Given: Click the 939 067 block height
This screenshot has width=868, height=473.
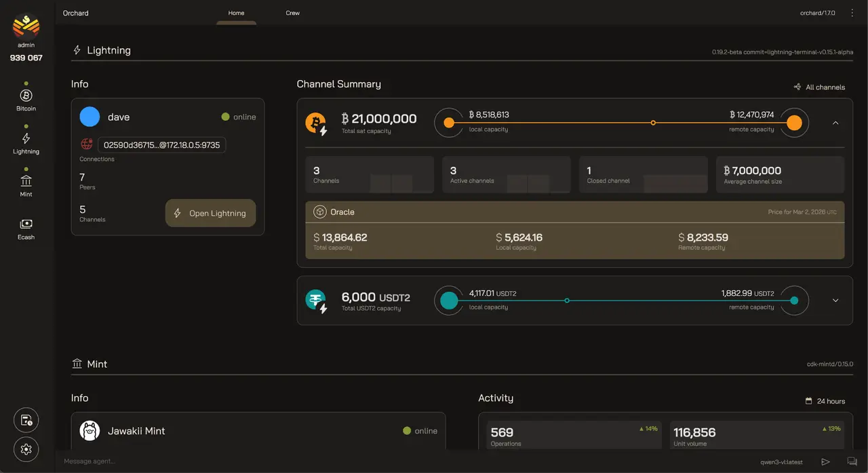Looking at the screenshot, I should 26,58.
